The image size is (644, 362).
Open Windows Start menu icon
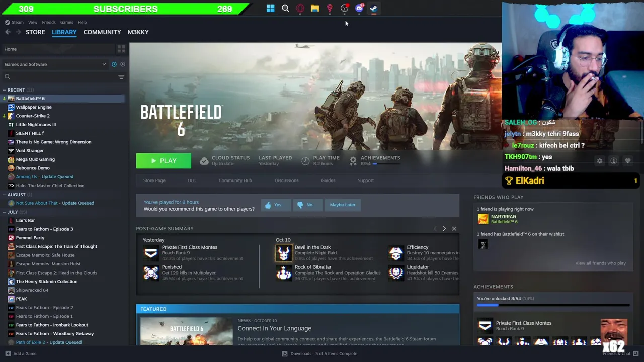click(x=270, y=8)
